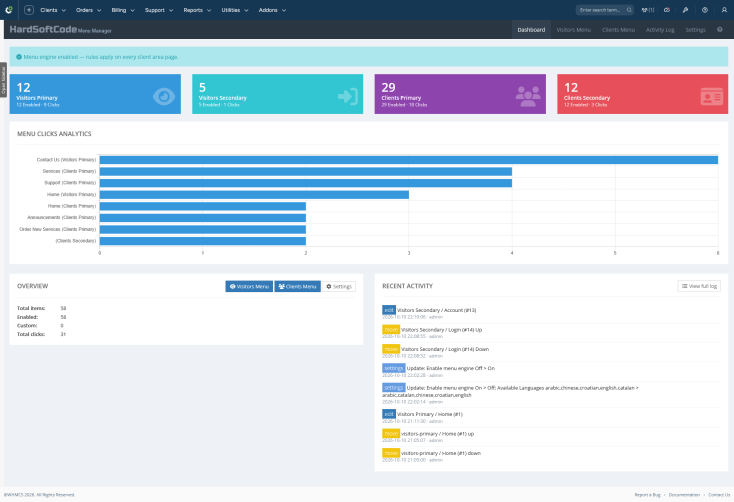
Task: Open the Documentation footer link
Action: pos(684,495)
